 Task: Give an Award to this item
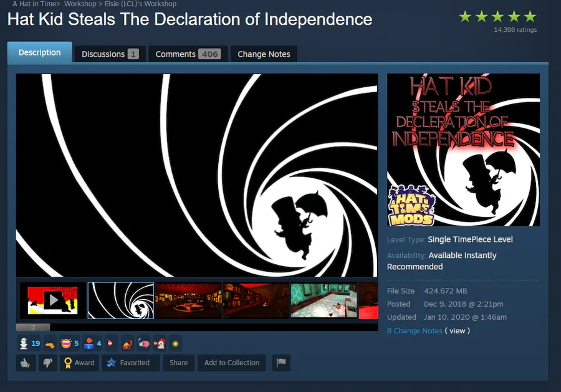(x=79, y=363)
